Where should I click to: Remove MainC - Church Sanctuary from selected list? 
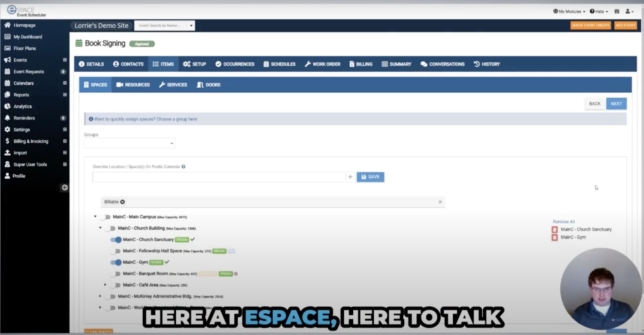(555, 229)
